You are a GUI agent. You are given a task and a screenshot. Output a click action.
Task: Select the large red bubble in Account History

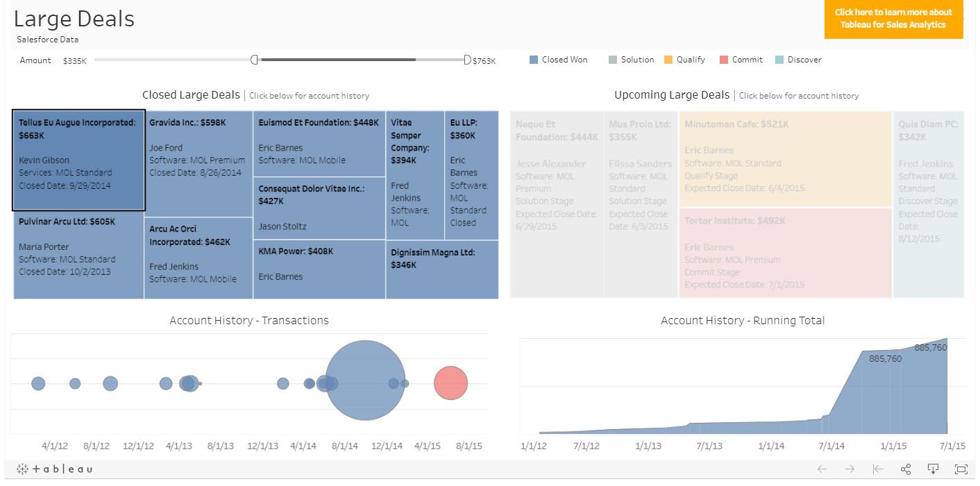coord(451,383)
